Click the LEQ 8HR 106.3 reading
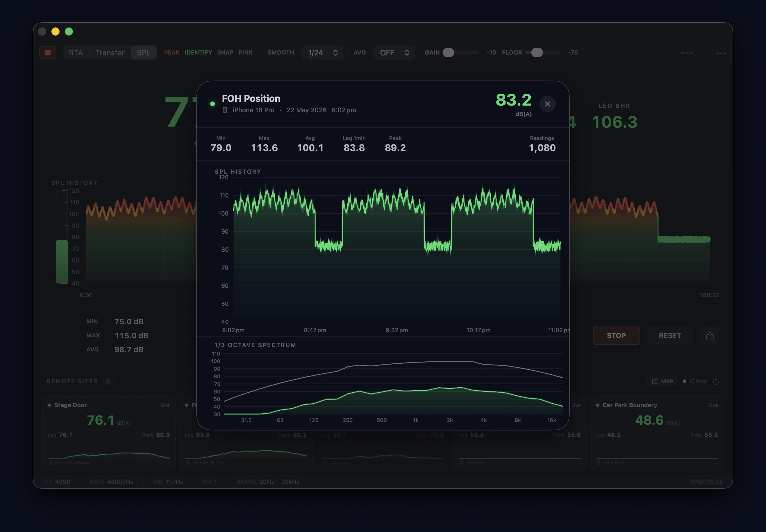Image resolution: width=766 pixels, height=532 pixels. (614, 117)
